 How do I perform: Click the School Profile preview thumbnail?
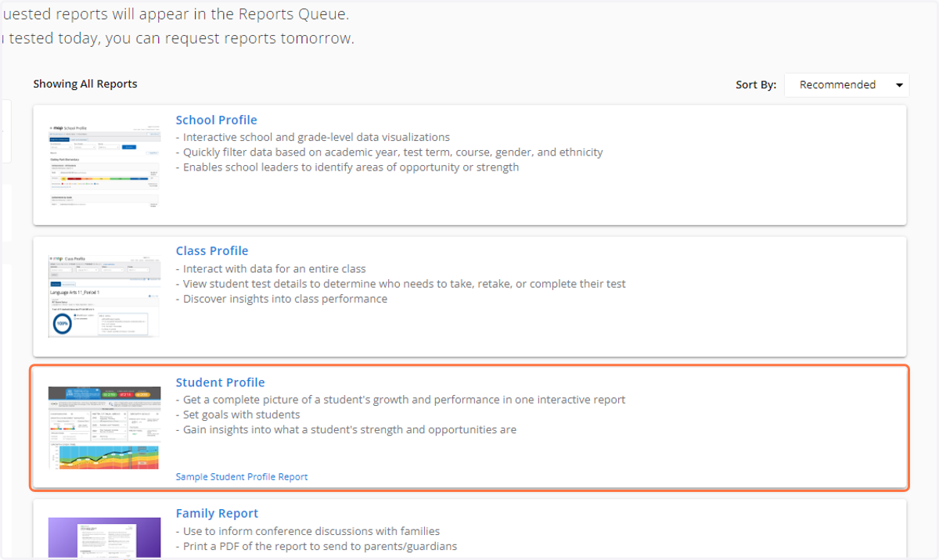104,165
